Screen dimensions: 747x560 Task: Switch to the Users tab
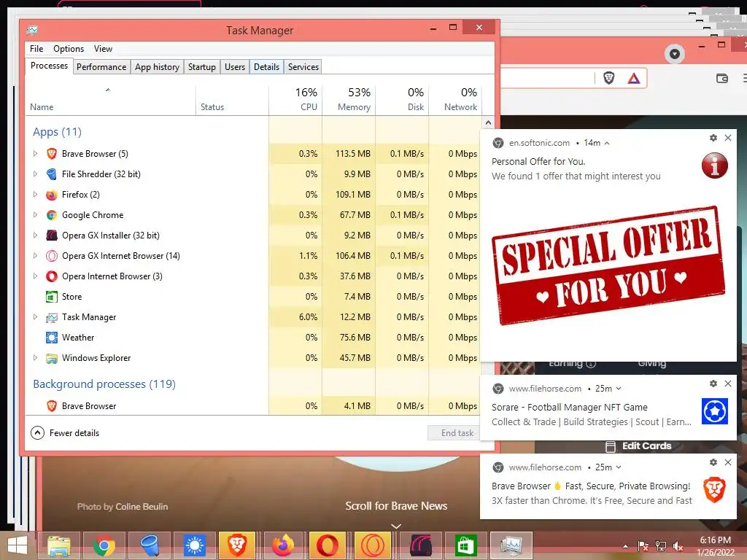pyautogui.click(x=235, y=66)
